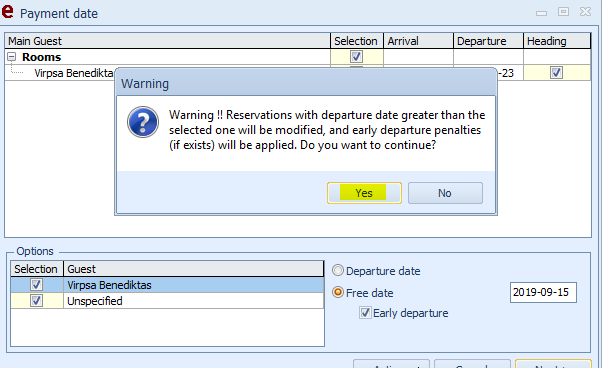Viewport: 602px width, 368px height.
Task: Decline the warning with No button
Action: 445,193
